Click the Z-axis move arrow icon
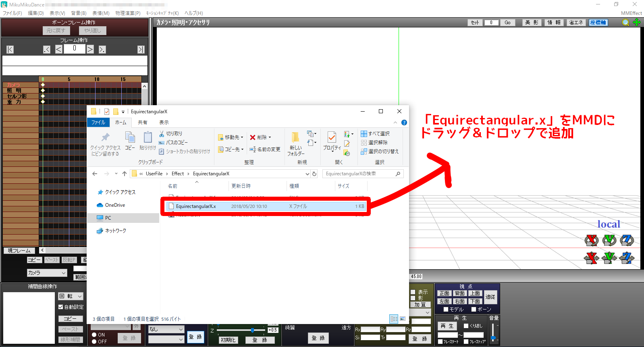The width and height of the screenshot is (644, 347). [627, 258]
